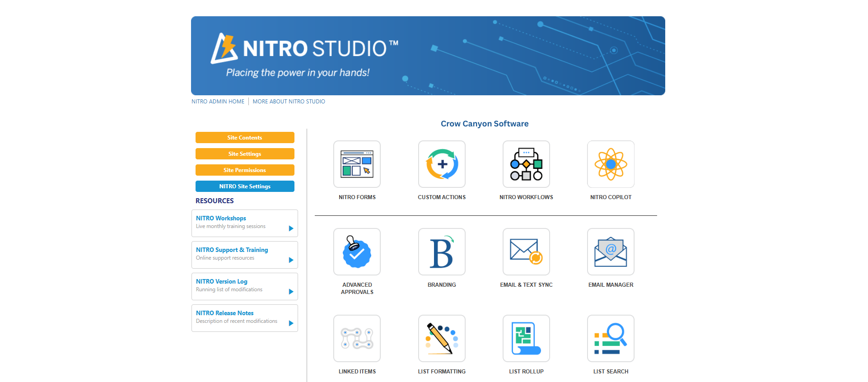This screenshot has height=382, width=868.
Task: Open Site Permissions
Action: (x=245, y=170)
